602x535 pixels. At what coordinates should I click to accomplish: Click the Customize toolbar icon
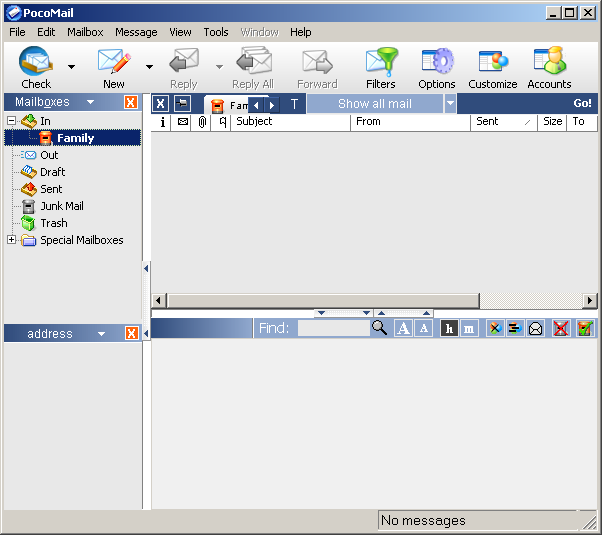492,62
